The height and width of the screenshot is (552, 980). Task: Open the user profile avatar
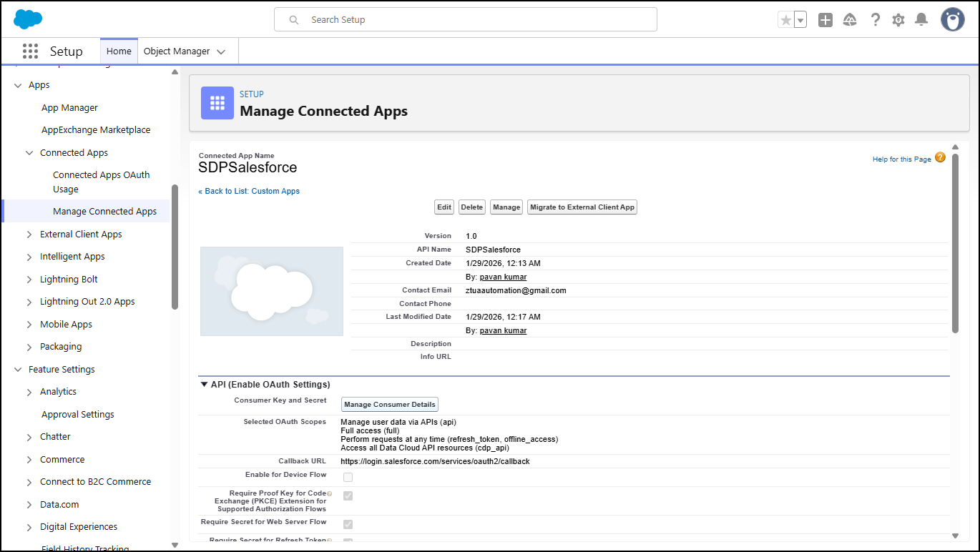click(952, 20)
